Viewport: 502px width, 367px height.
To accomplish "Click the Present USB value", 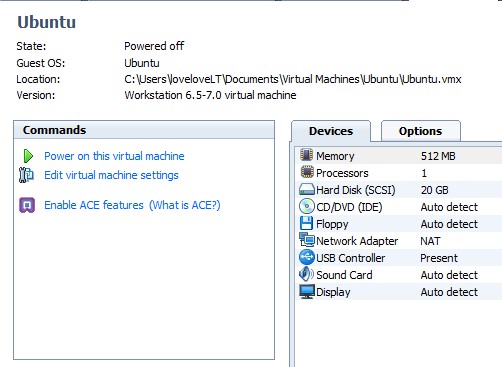I will coord(439,258).
